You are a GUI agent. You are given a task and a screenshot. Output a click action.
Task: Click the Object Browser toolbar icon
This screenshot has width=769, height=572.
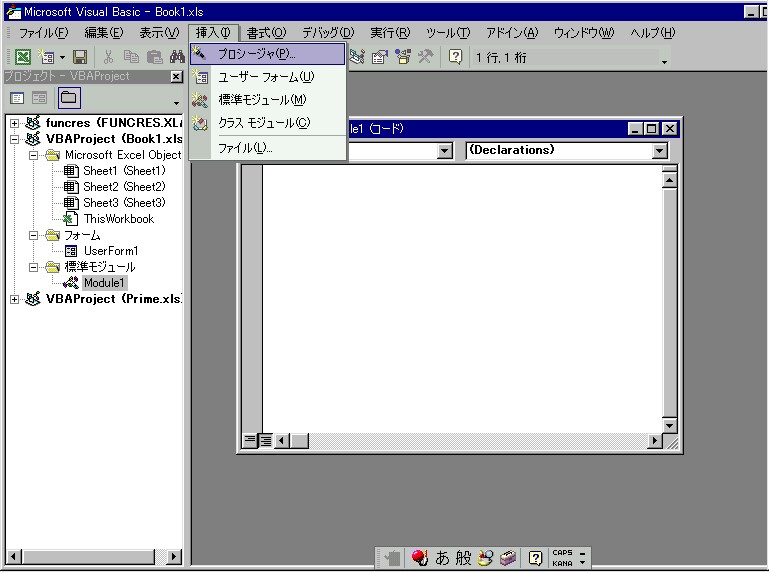click(x=403, y=57)
